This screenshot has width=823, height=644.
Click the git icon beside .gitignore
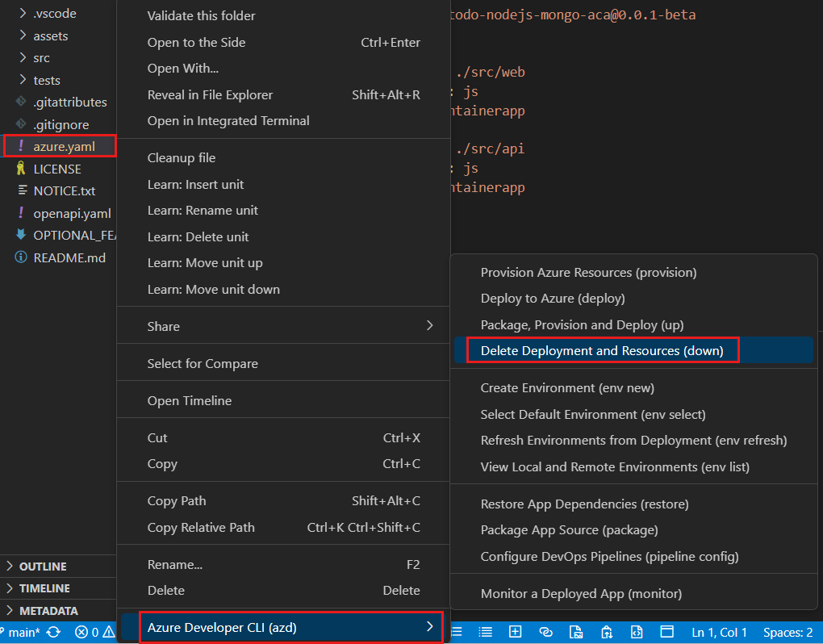pyautogui.click(x=21, y=123)
